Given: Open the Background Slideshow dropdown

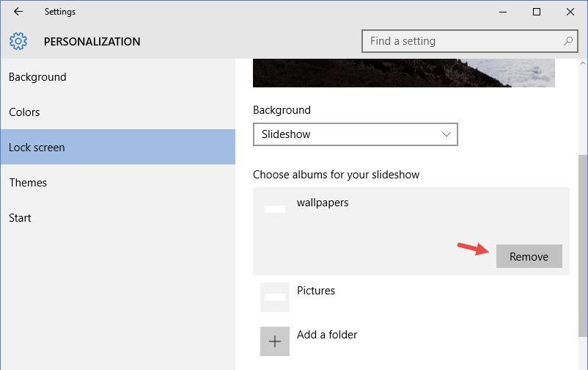Looking at the screenshot, I should [355, 134].
